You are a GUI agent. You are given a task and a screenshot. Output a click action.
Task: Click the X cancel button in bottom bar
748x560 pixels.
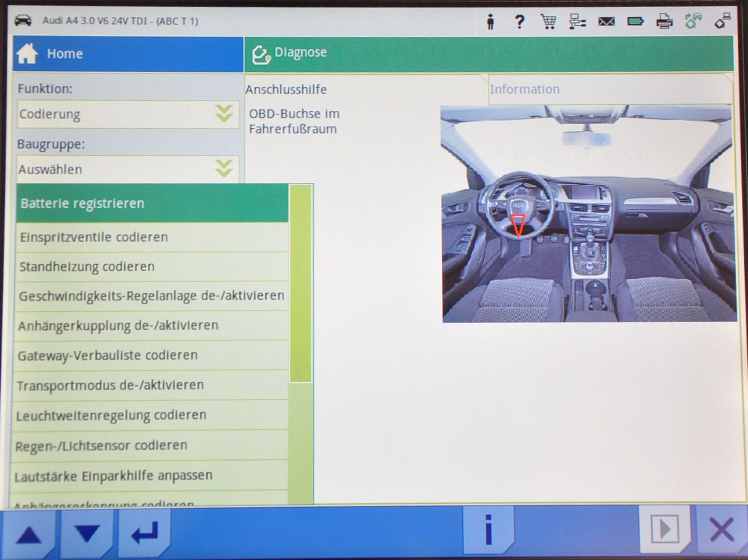(x=721, y=530)
